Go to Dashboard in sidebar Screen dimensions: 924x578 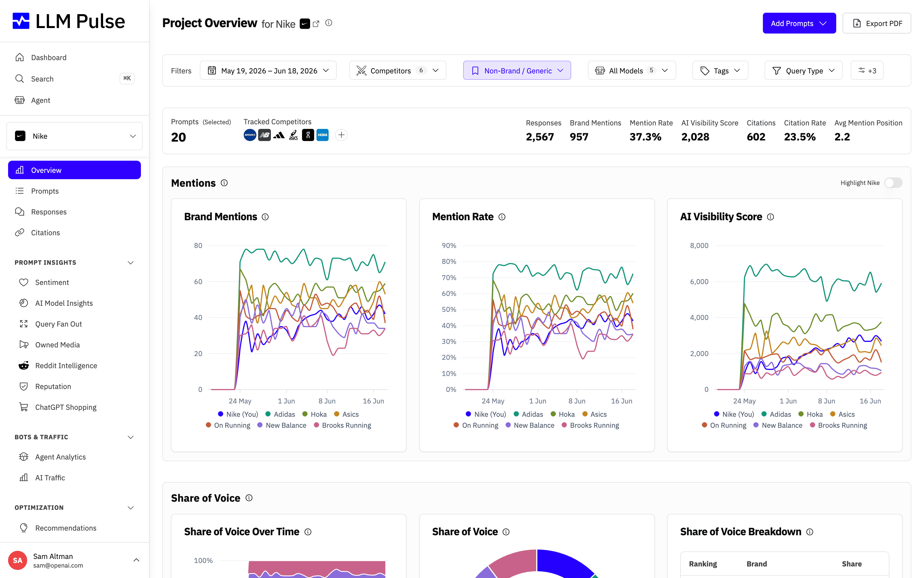(x=74, y=57)
